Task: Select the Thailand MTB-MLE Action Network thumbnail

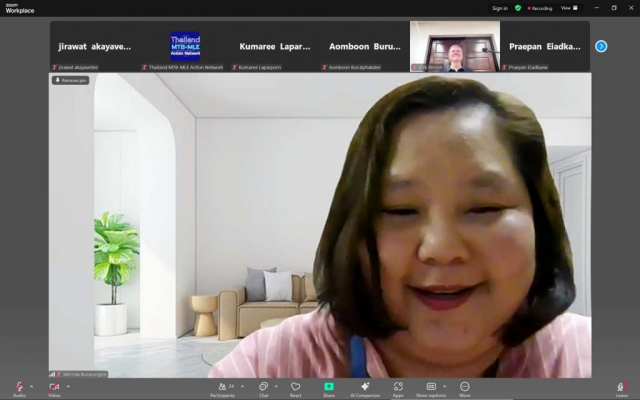Action: tap(185, 46)
